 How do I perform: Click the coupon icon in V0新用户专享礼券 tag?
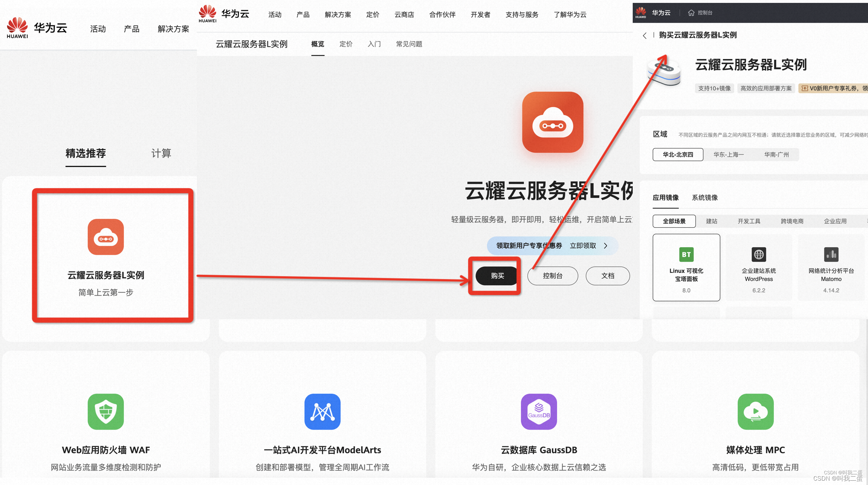[805, 88]
